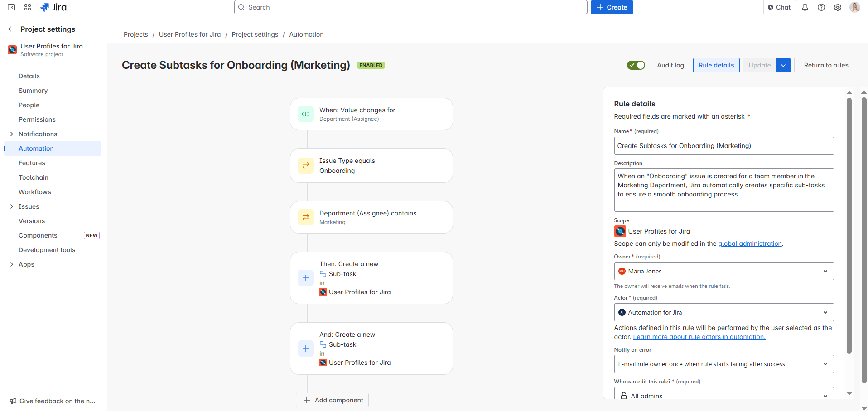
Task: Collapse the sidebar using the panel icon
Action: point(11,7)
